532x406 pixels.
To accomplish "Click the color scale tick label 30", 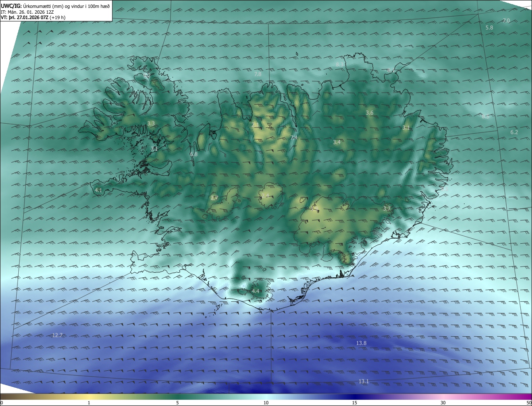I will pos(443,403).
